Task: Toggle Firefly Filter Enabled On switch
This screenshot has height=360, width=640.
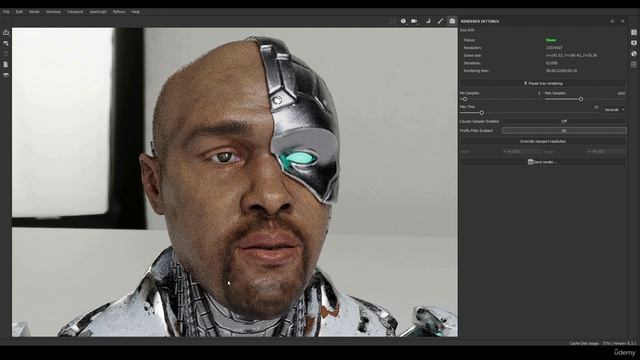Action: pos(564,131)
